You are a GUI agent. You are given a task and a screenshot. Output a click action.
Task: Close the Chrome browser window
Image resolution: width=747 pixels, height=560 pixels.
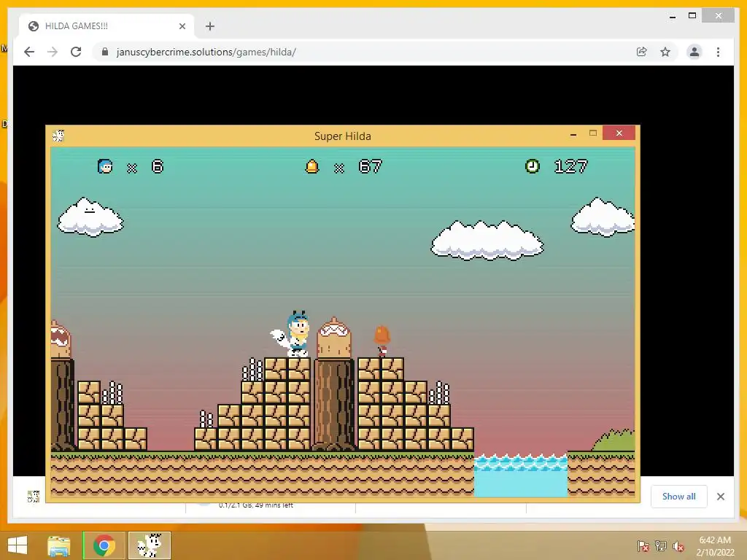point(719,16)
